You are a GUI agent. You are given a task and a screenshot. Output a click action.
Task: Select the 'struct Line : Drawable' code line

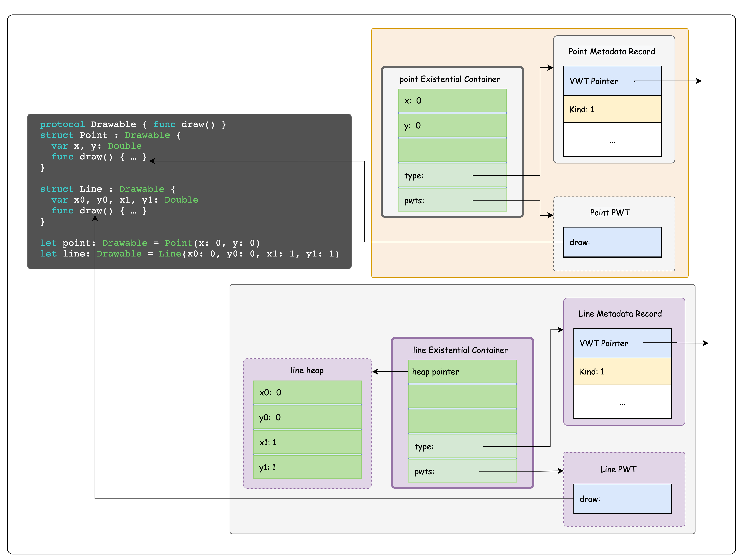(107, 189)
